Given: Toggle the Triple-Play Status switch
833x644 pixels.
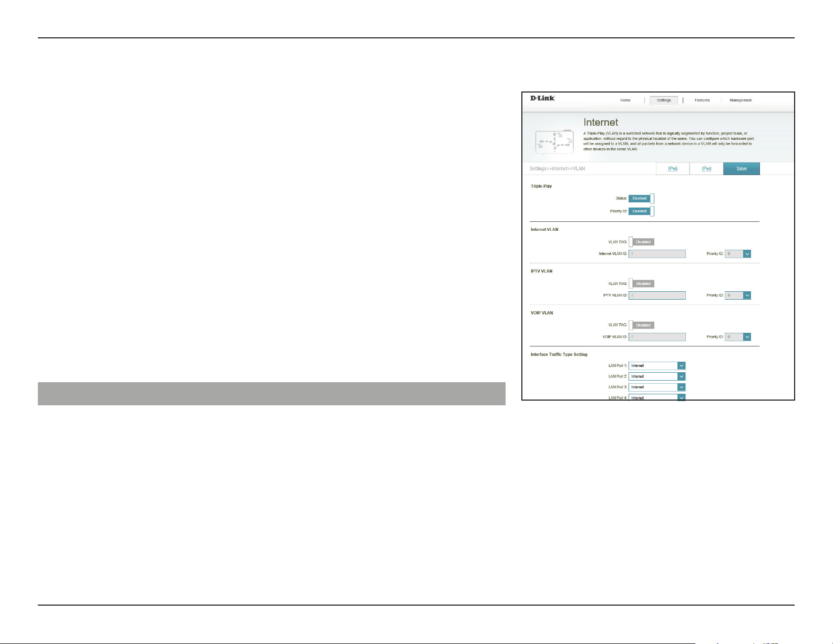Looking at the screenshot, I should 641,198.
